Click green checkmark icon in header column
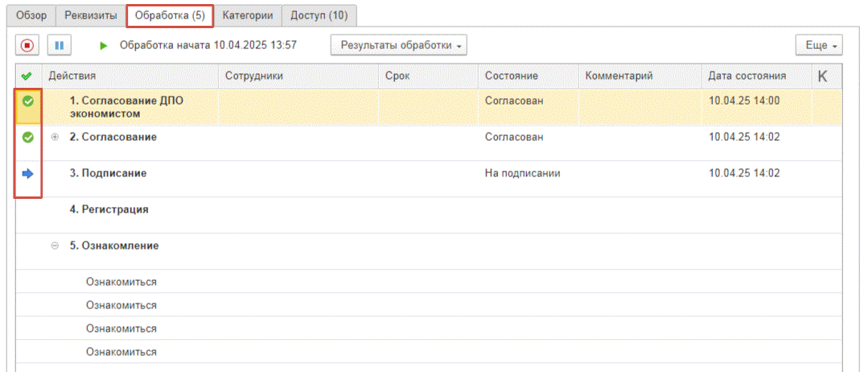Viewport: 868px width, 372px height. pyautogui.click(x=26, y=76)
